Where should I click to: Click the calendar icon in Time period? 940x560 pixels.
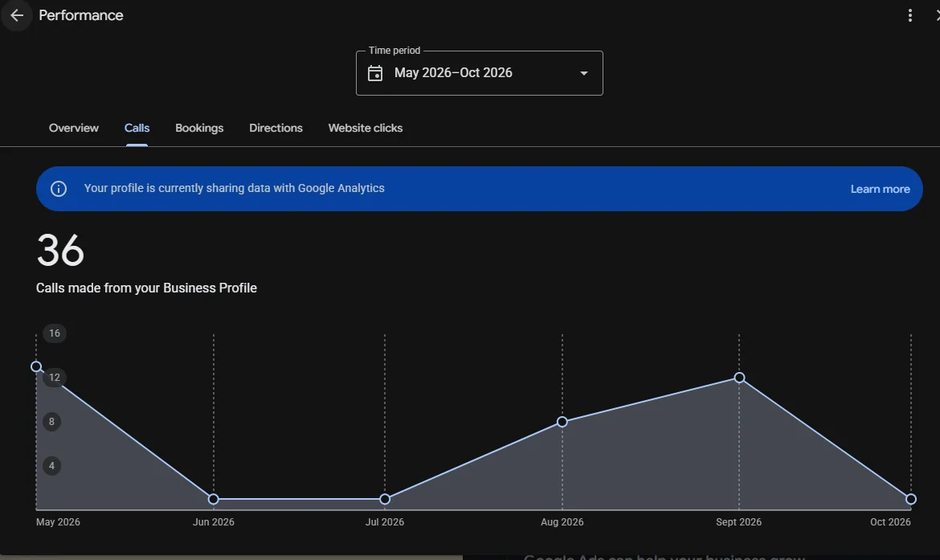pyautogui.click(x=375, y=73)
